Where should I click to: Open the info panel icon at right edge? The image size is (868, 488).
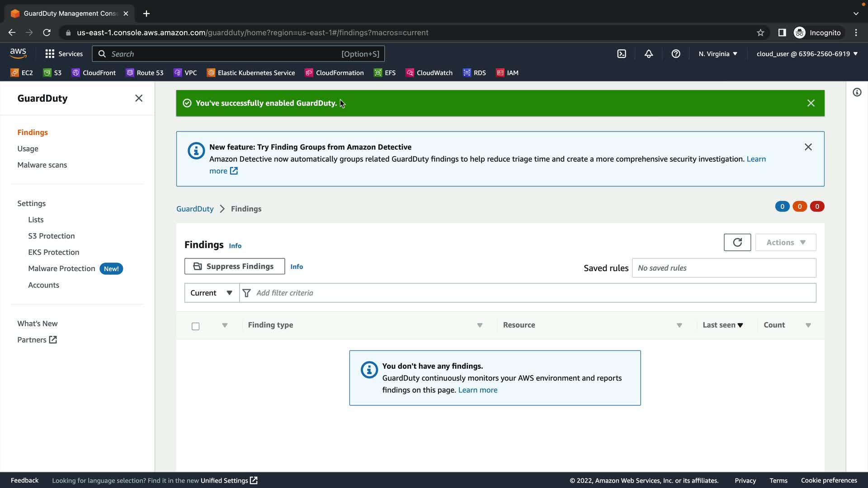click(x=857, y=93)
